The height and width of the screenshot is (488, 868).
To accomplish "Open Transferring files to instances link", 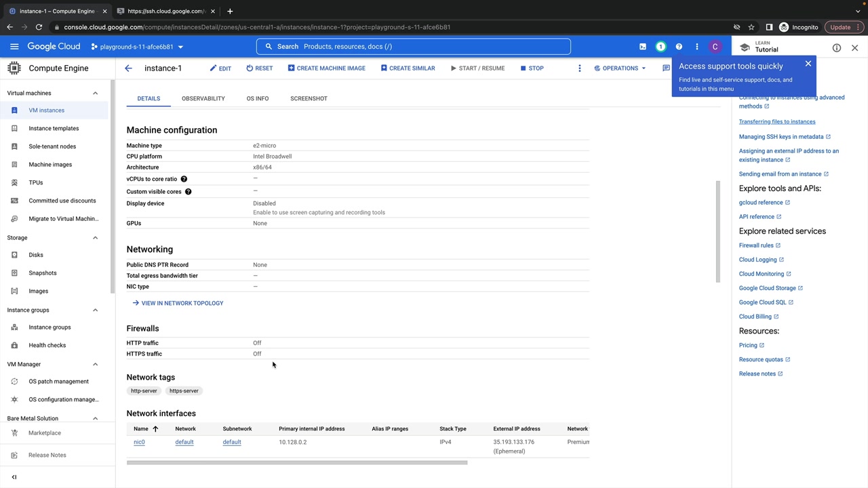I will (777, 122).
